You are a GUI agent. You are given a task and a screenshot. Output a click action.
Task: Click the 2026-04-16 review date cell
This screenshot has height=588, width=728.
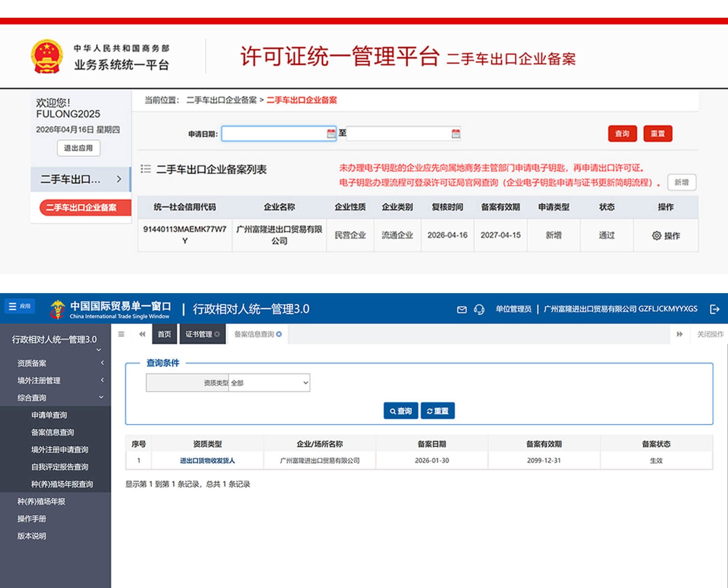click(447, 235)
